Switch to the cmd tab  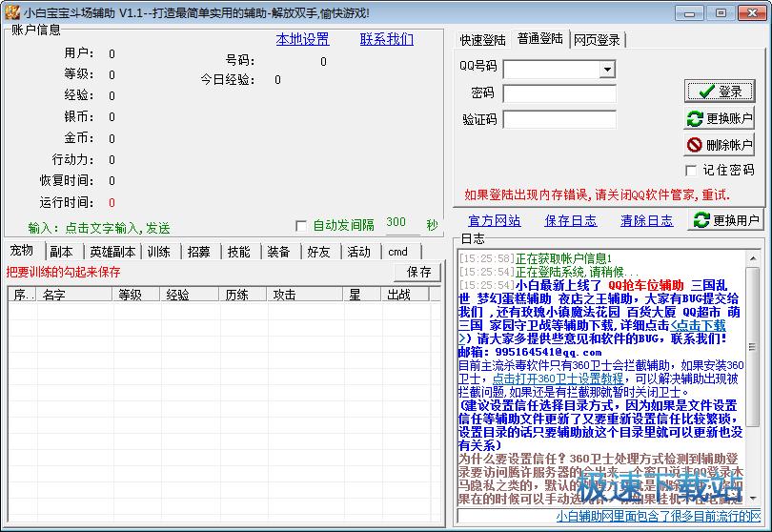pos(397,252)
